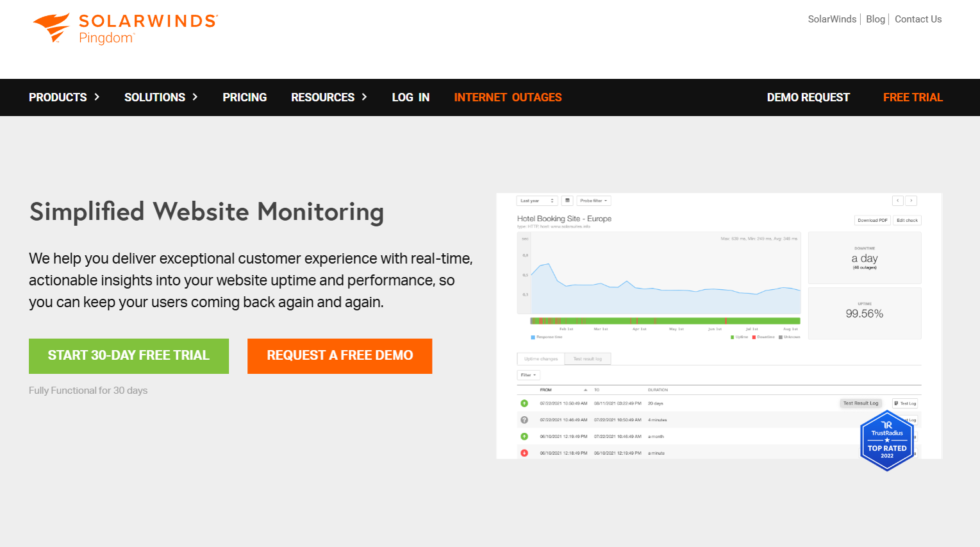Open the Contact Us link
Screen dimensions: 980x547
pyautogui.click(x=918, y=19)
